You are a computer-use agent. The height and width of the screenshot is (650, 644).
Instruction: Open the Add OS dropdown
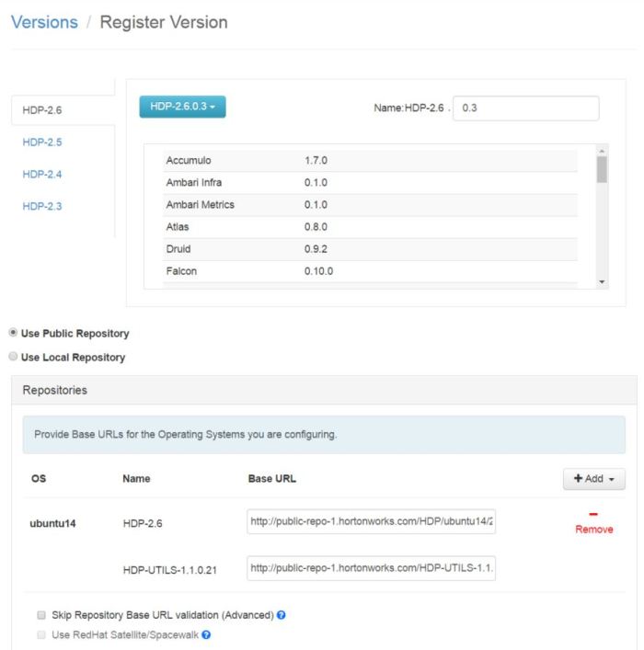pos(593,479)
